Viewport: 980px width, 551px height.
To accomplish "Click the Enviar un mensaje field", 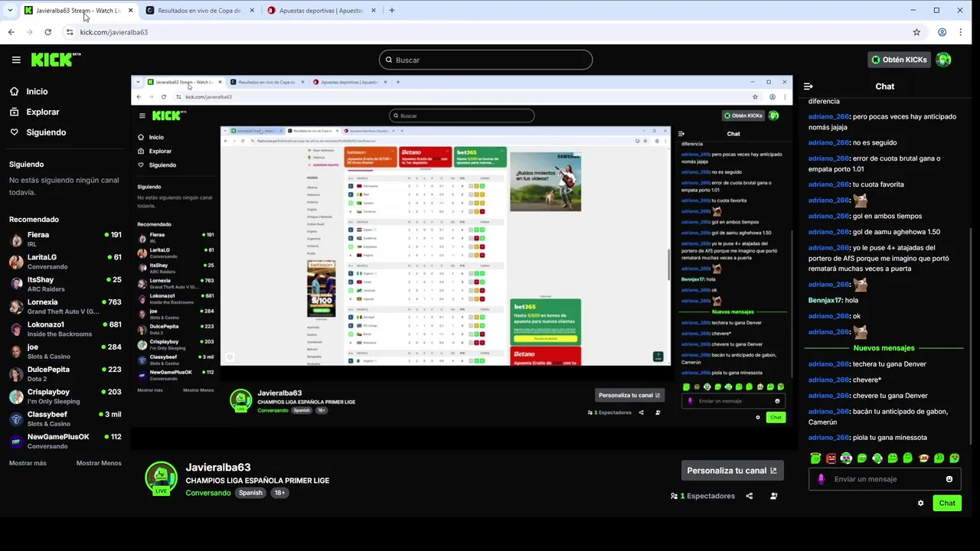I will (884, 479).
